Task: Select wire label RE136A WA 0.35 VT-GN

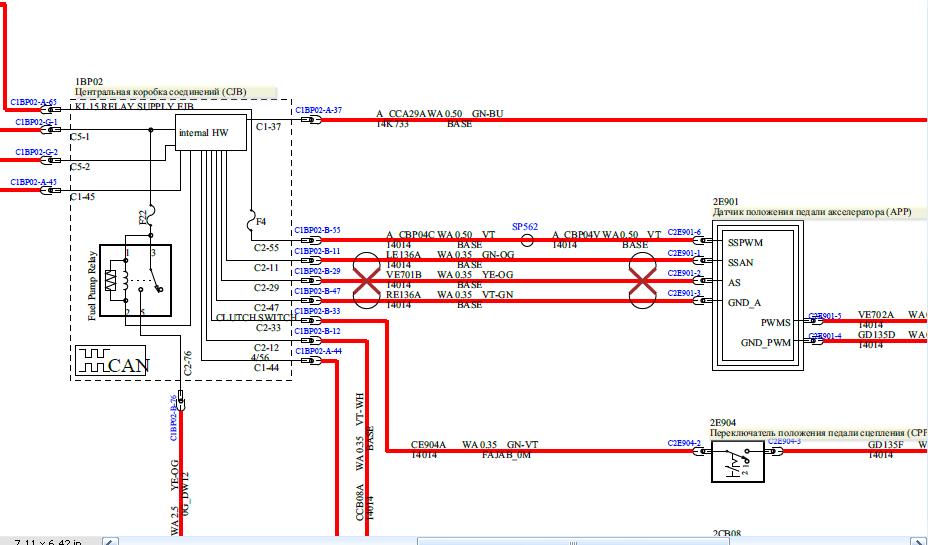Action: point(450,295)
